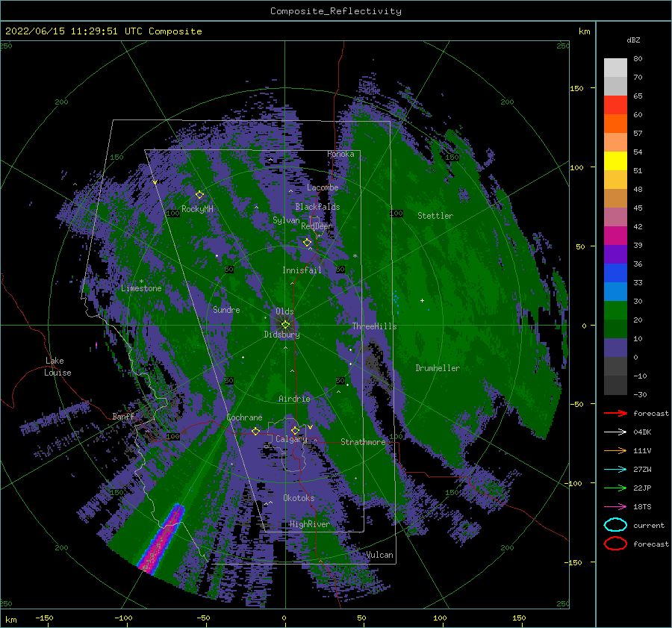
Task: Click the green 22JP arrow icon
Action: (x=615, y=488)
